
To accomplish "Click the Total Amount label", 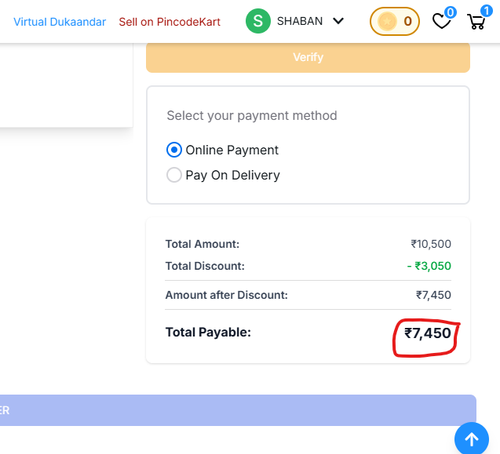I will coord(203,244).
